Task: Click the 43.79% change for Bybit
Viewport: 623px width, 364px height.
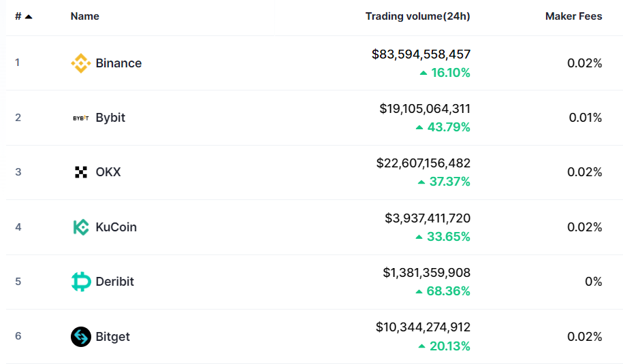Action: [443, 127]
